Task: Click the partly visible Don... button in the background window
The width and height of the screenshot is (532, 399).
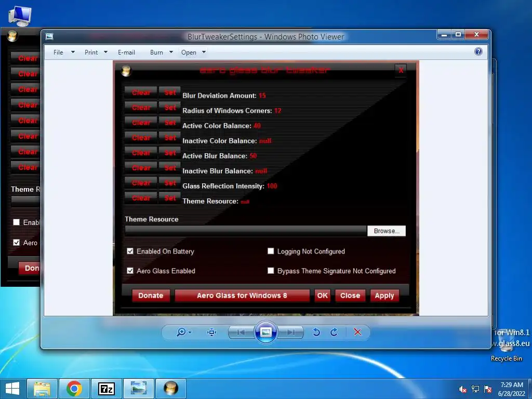Action: click(x=30, y=268)
